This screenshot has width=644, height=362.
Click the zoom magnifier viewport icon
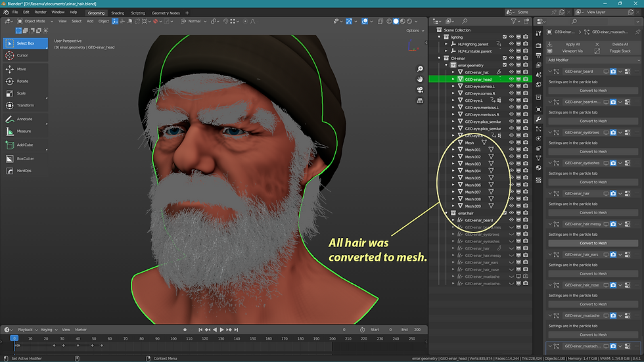[x=420, y=69]
